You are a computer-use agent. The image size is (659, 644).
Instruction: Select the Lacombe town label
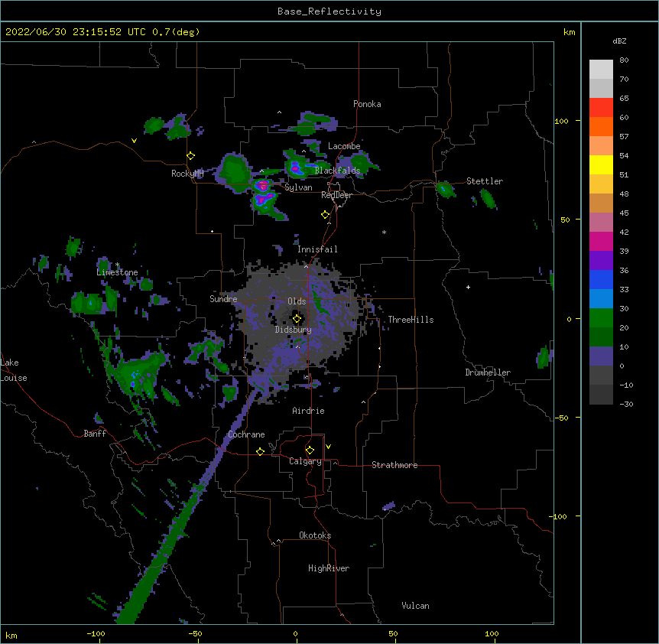point(344,146)
